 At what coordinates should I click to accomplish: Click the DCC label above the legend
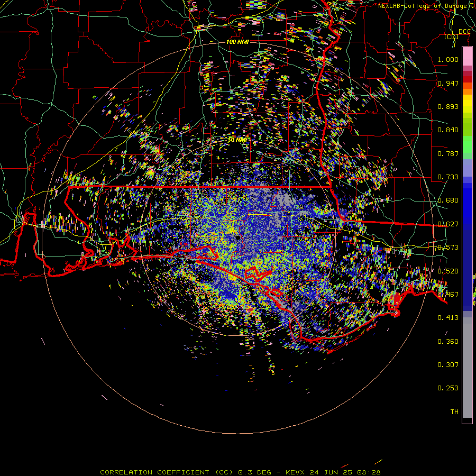[x=464, y=31]
